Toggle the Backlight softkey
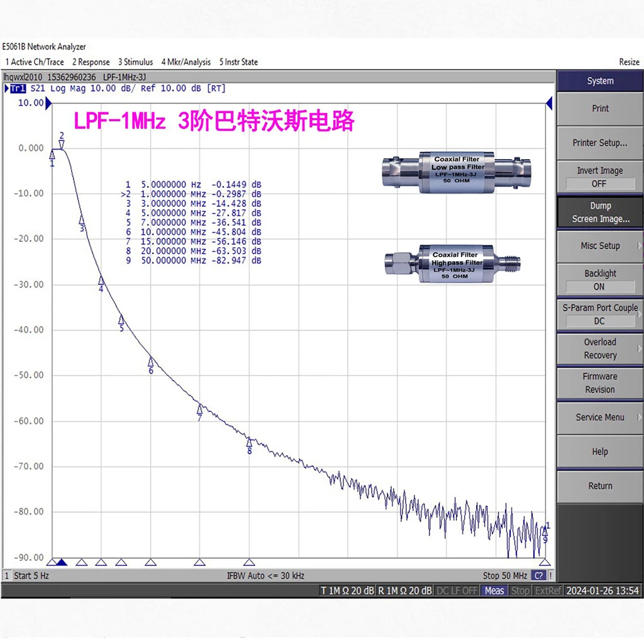644x644 pixels. pos(599,280)
